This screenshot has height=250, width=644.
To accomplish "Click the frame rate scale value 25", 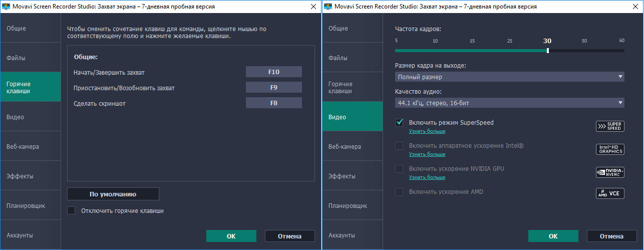I will point(510,41).
